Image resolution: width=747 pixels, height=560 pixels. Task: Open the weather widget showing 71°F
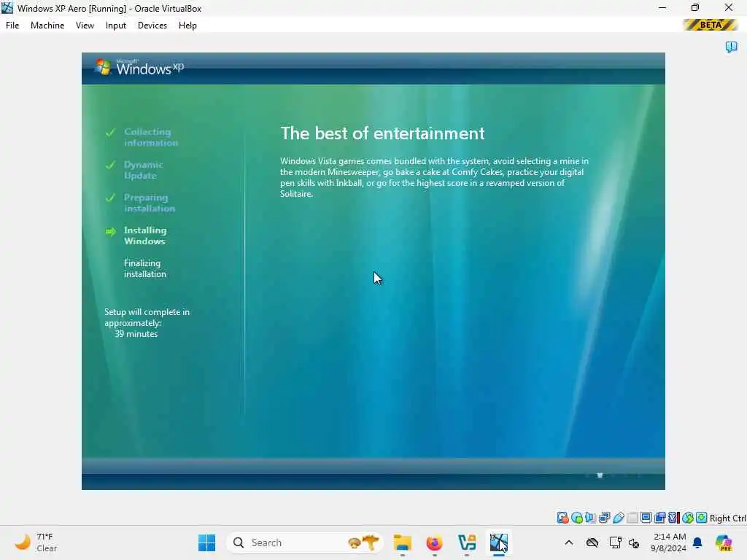point(36,542)
